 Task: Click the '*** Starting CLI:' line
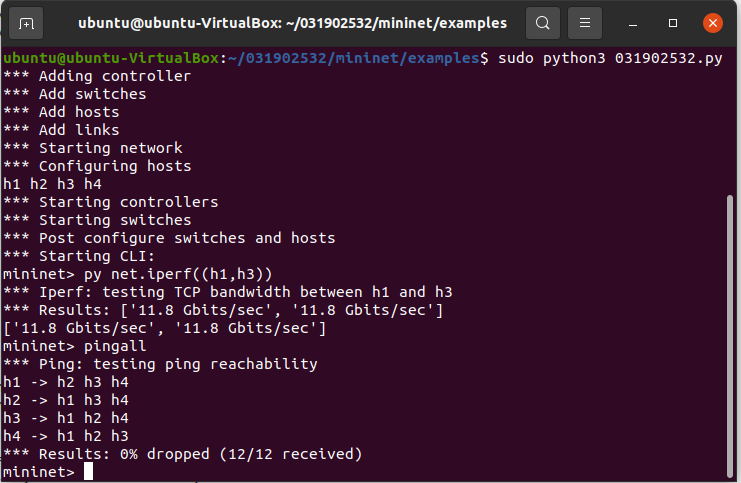coord(79,256)
